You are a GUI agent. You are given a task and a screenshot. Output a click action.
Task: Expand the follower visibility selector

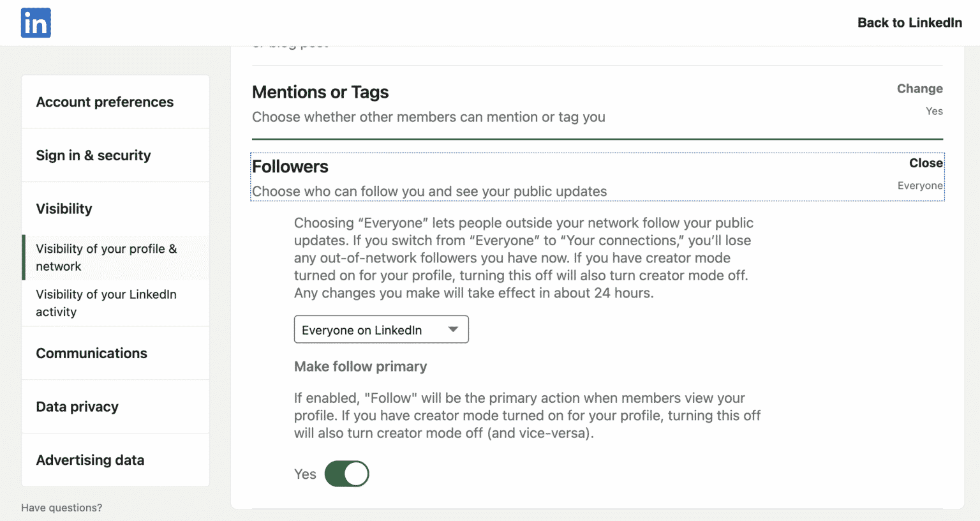click(381, 329)
